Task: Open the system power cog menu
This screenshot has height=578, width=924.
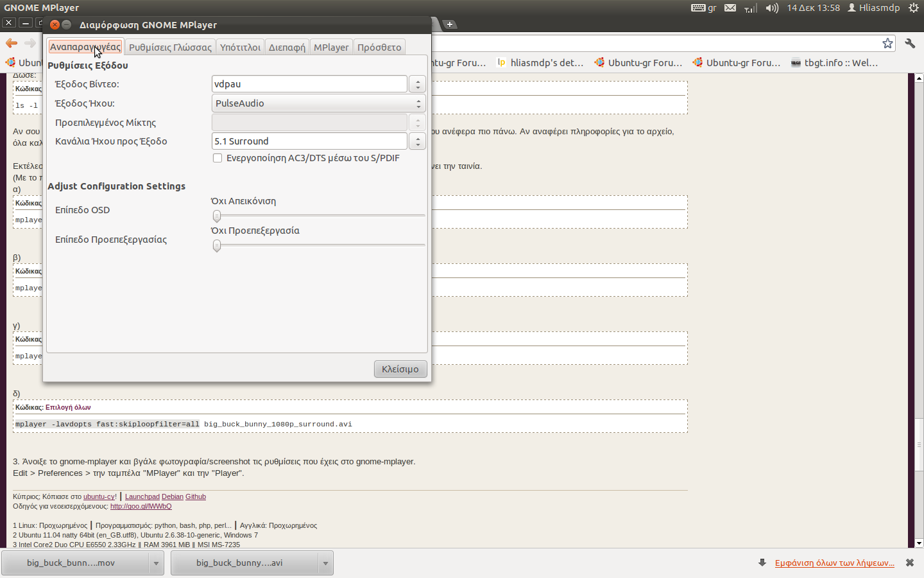Action: (914, 8)
